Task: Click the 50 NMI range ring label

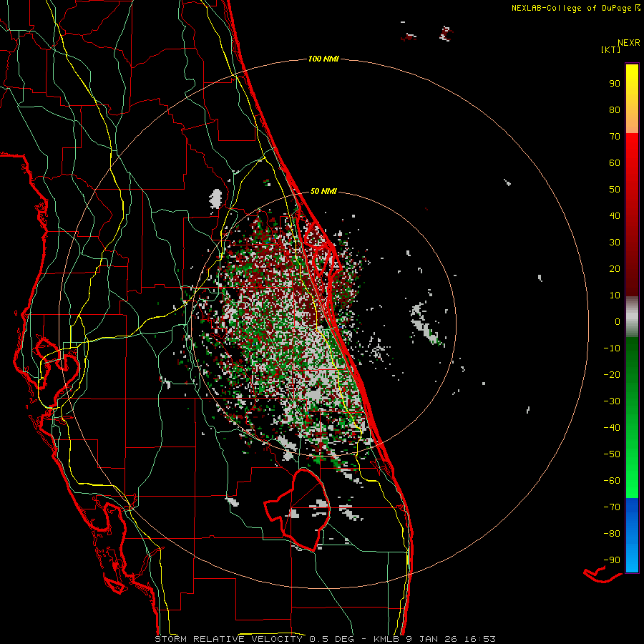Action: click(x=323, y=191)
